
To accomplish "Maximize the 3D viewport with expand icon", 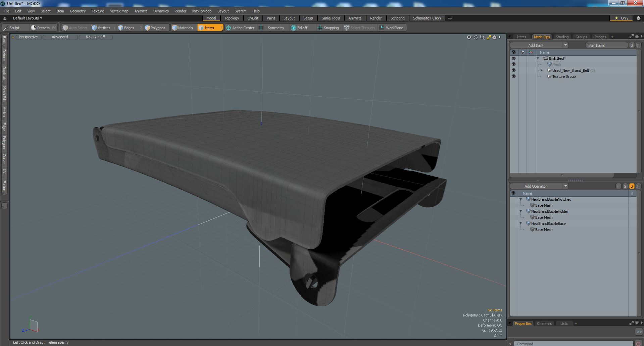I will coord(489,37).
